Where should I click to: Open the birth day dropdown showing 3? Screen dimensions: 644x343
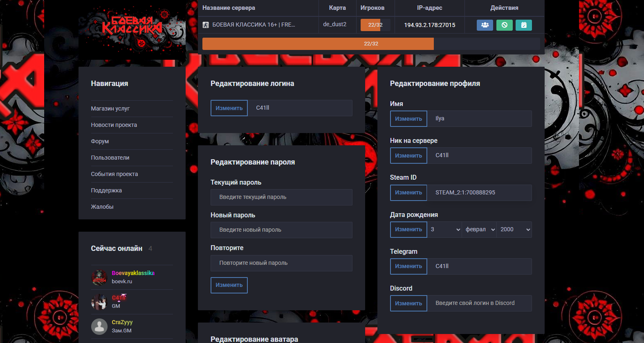click(445, 230)
